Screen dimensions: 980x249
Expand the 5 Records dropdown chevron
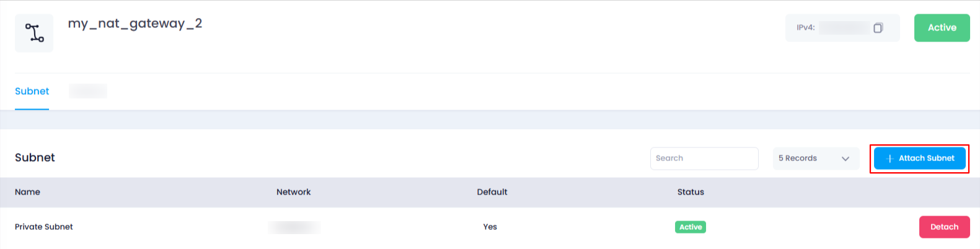point(845,159)
